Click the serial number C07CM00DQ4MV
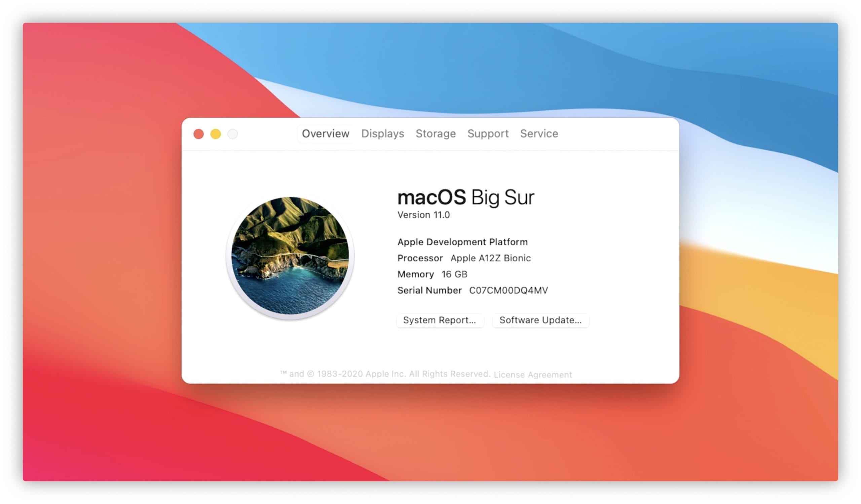Screen dimensions: 861x504 [x=508, y=290]
